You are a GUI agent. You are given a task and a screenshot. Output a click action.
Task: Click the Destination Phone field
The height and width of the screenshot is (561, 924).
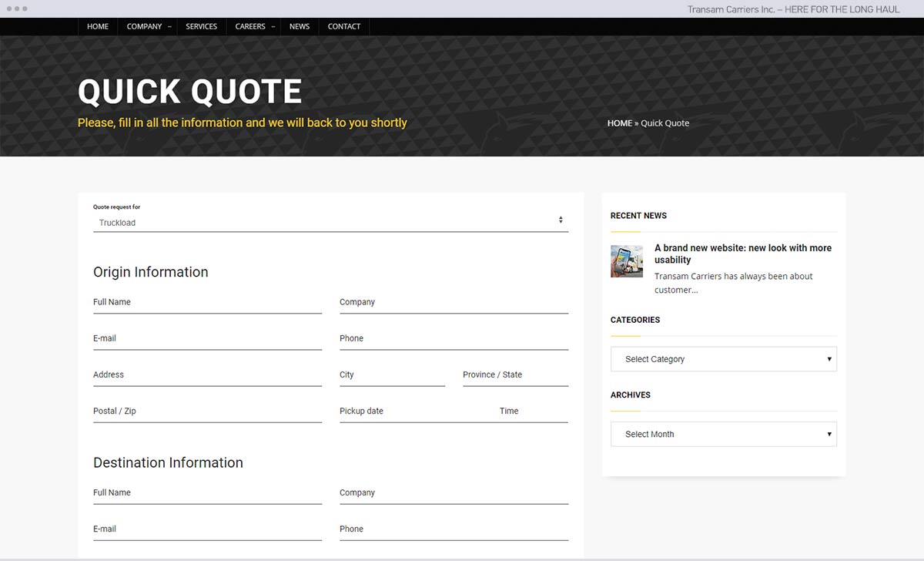(454, 529)
